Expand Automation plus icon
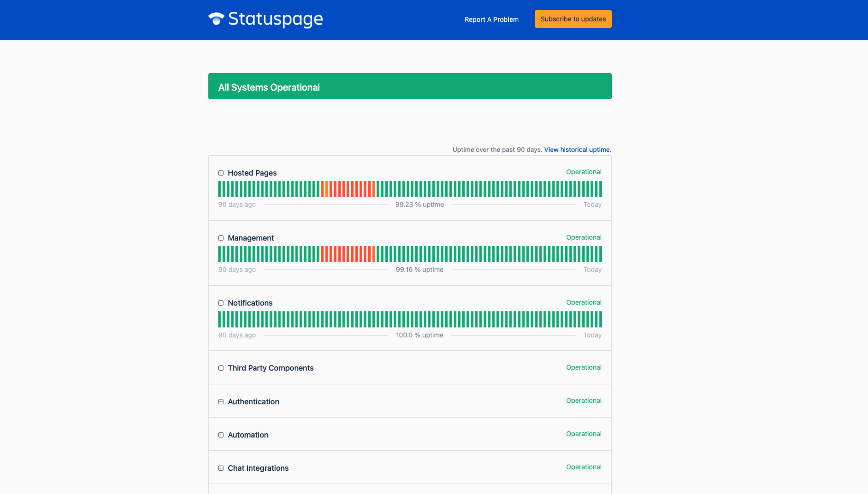This screenshot has width=868, height=494. (x=221, y=435)
